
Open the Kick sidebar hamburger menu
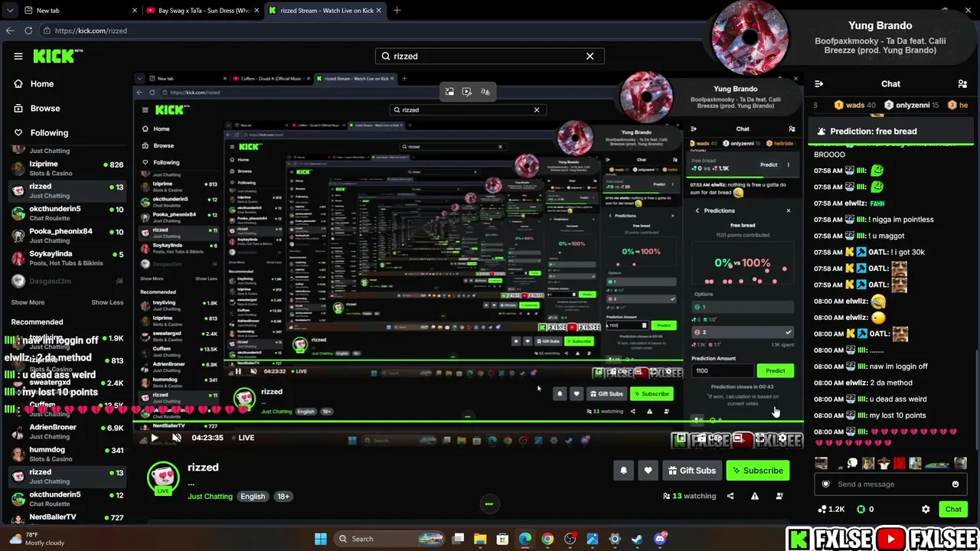(x=18, y=56)
